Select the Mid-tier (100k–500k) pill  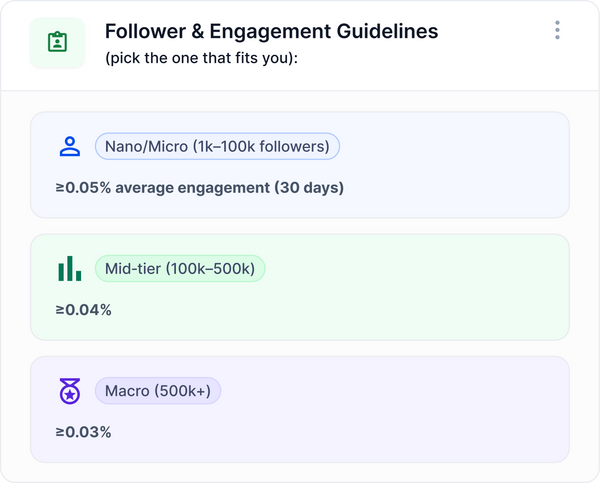(180, 269)
